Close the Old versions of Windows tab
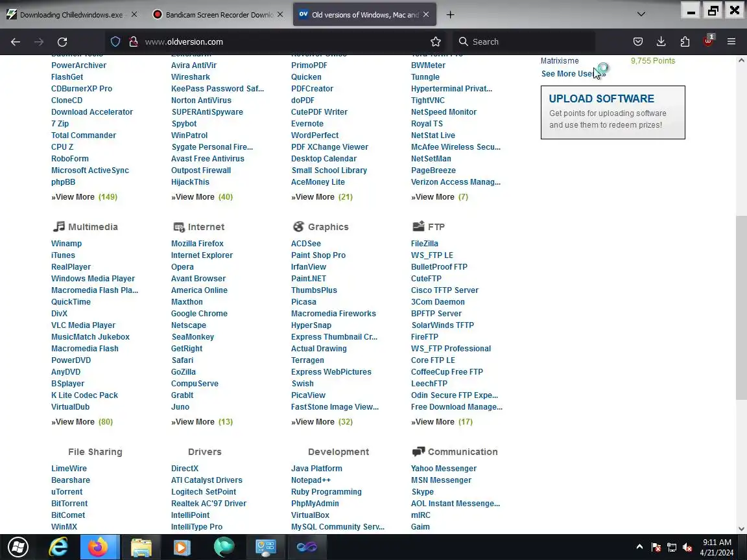The image size is (747, 560). pos(426,15)
